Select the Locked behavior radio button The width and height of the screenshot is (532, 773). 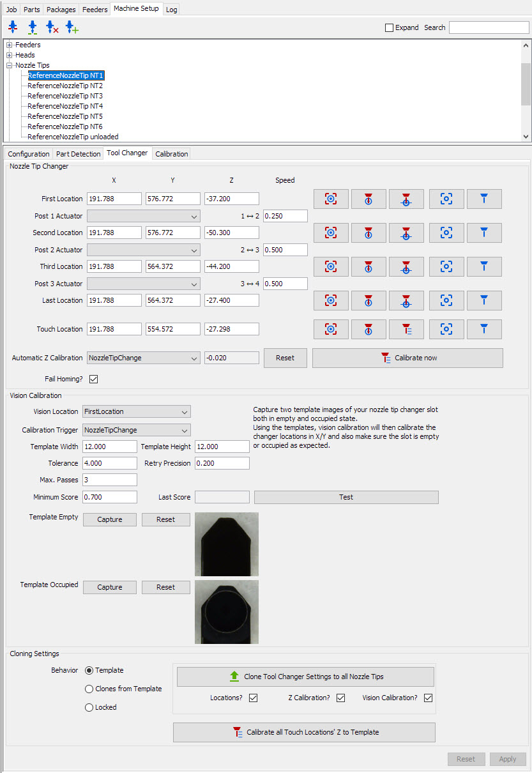[x=89, y=707]
